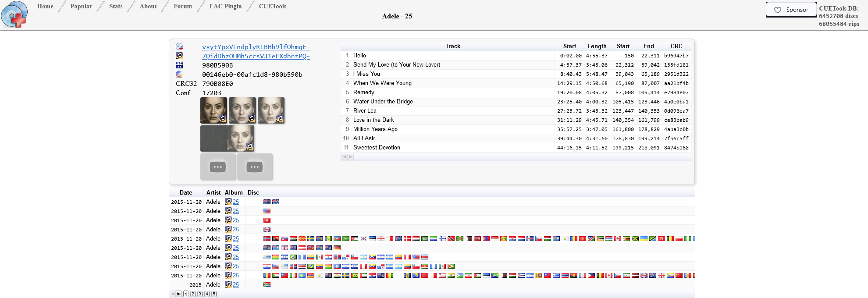
Task: Open the 25 album link in the Hong Kong row
Action: coord(236,220)
